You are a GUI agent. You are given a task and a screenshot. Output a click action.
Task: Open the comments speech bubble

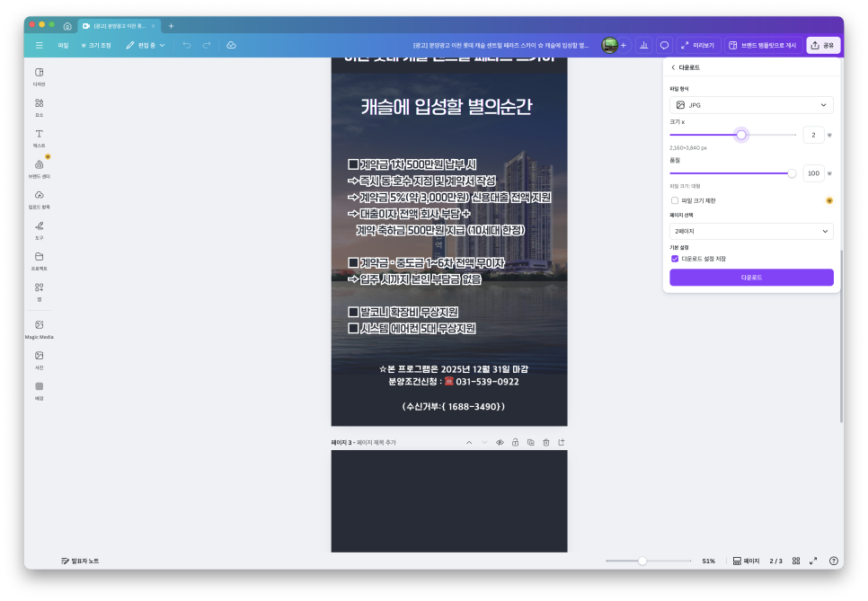664,46
